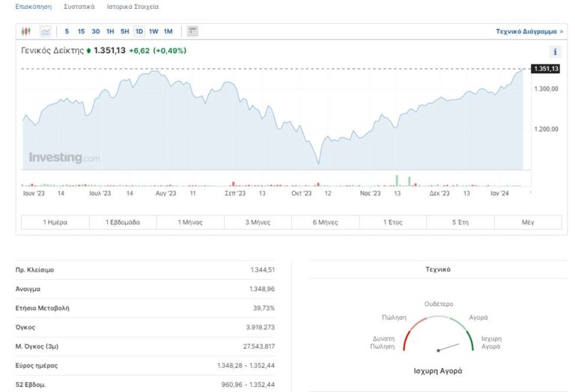
Task: Set chart interval to 1H
Action: click(110, 31)
